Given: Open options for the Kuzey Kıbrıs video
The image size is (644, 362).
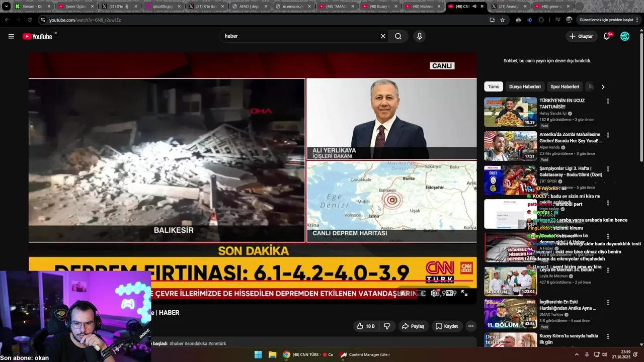Looking at the screenshot, I should coord(608,336).
